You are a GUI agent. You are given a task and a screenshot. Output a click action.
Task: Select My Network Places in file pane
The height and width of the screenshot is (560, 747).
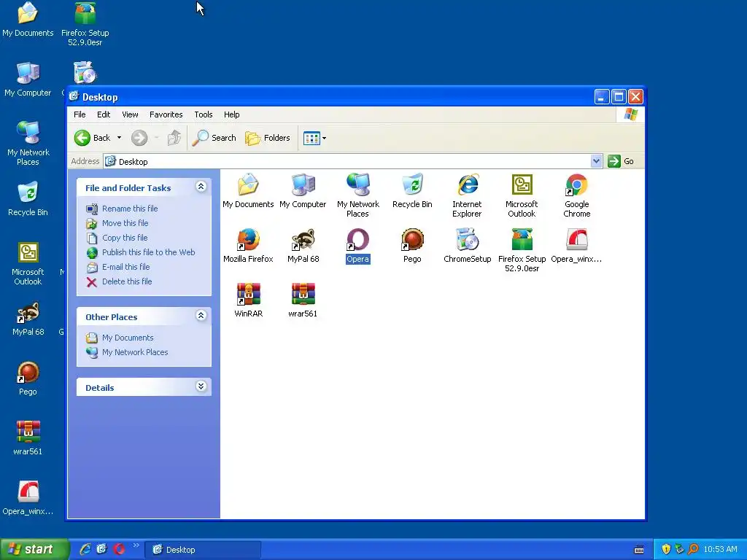coord(357,195)
